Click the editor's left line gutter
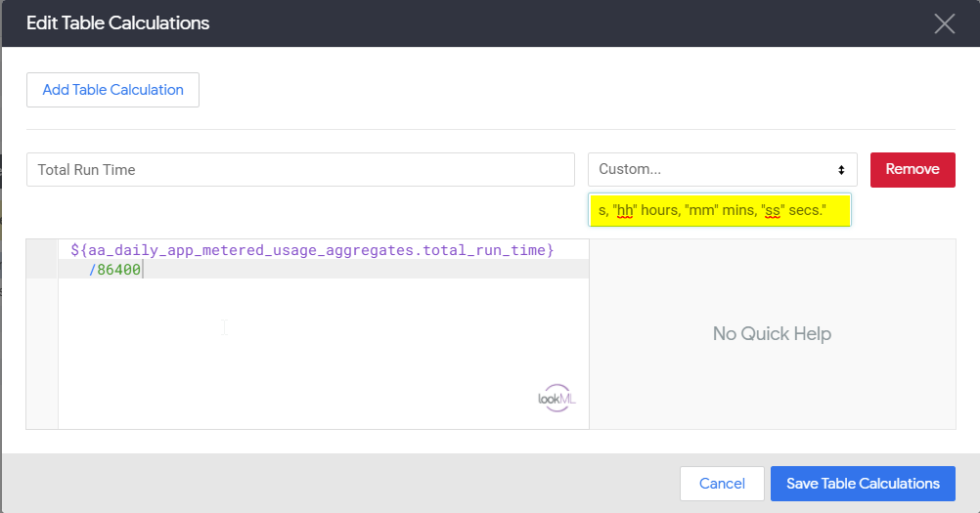 (42, 334)
